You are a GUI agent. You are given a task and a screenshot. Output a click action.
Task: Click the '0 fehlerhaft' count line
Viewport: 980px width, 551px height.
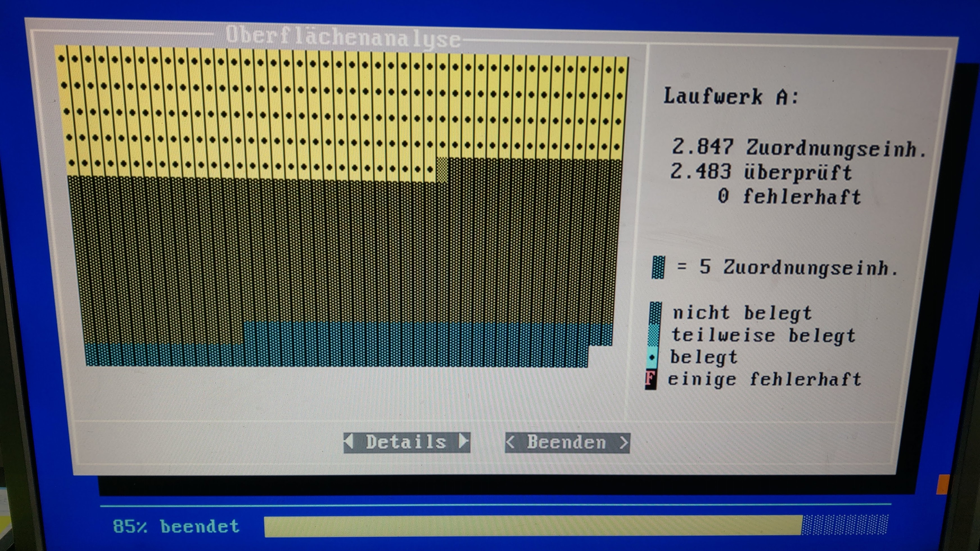point(789,197)
